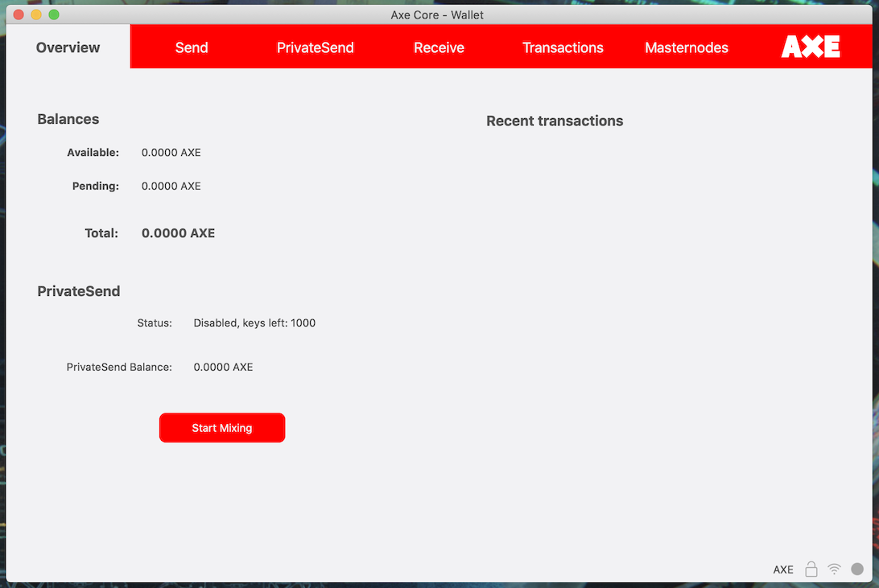Switch to the PrivateSend tab

pyautogui.click(x=315, y=47)
